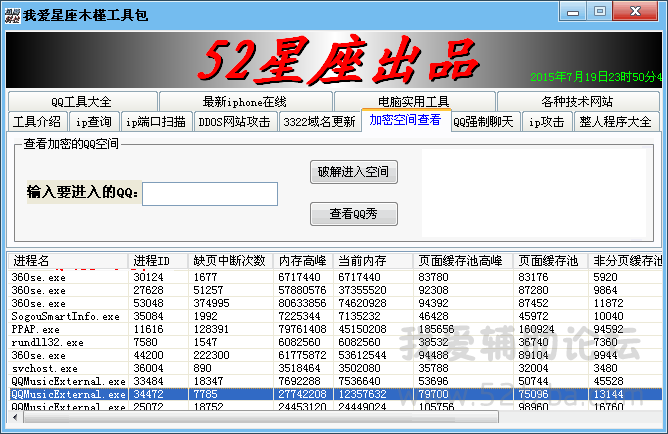Maximize the toolkit window
This screenshot has height=434, width=668.
click(600, 11)
